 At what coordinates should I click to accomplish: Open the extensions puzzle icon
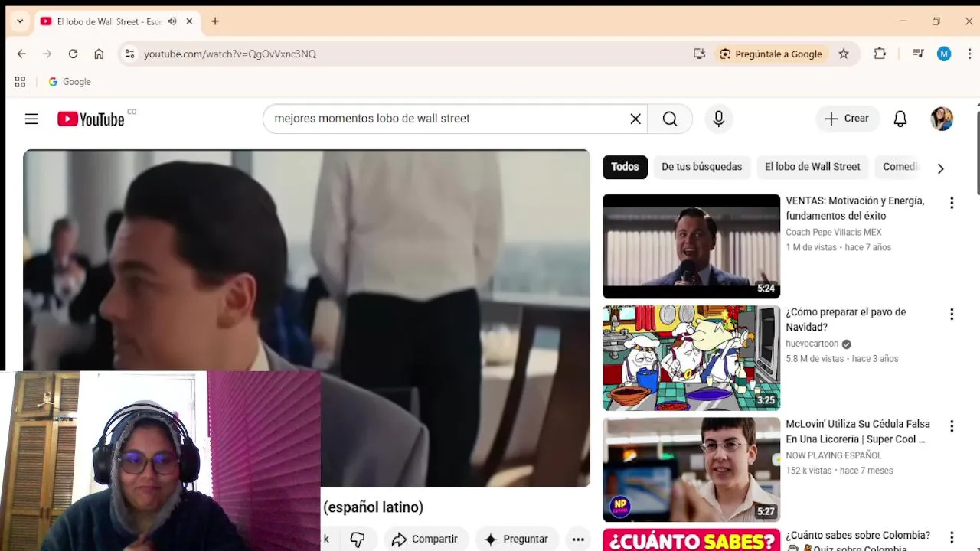pyautogui.click(x=880, y=54)
